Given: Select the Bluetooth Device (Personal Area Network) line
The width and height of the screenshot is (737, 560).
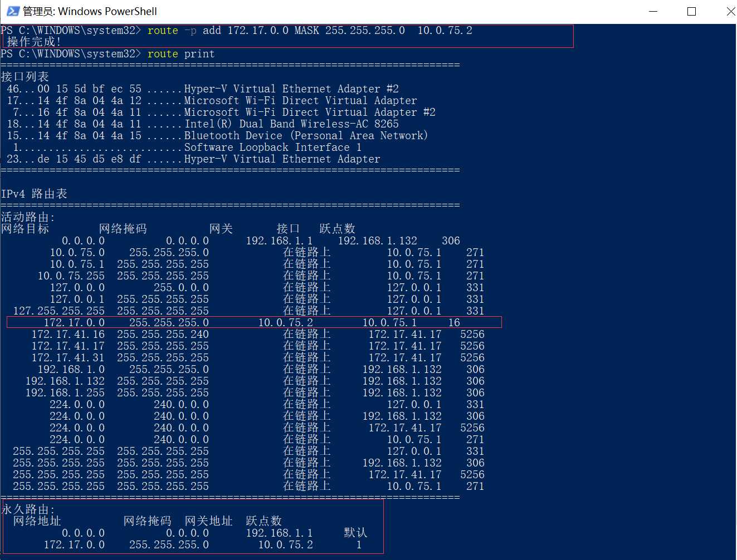Looking at the screenshot, I should point(217,136).
